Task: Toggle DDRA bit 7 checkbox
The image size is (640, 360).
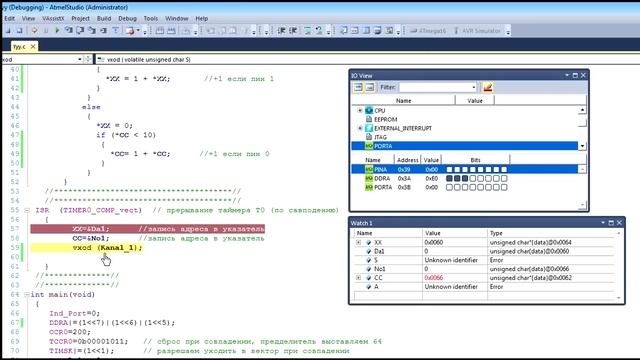Action: pyautogui.click(x=449, y=178)
